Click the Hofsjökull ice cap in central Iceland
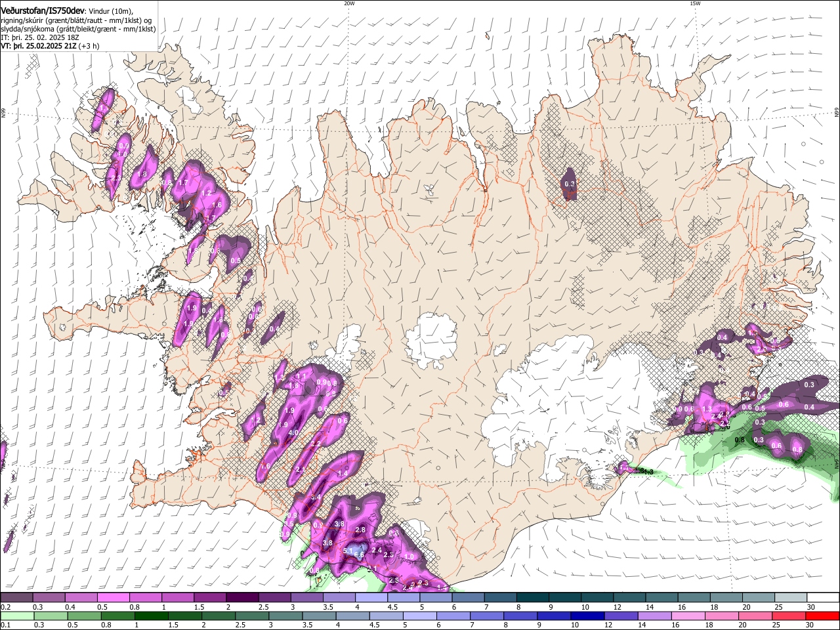The width and height of the screenshot is (840, 630). (431, 339)
